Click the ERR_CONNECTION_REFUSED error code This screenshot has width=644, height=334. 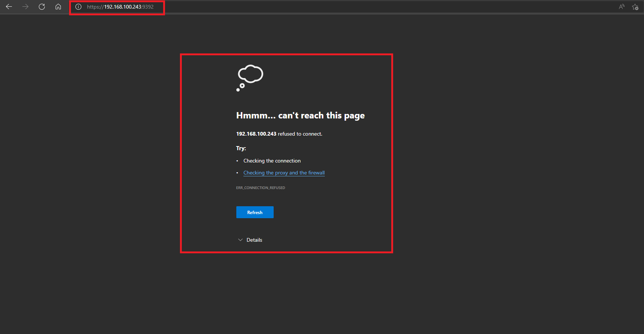tap(260, 188)
